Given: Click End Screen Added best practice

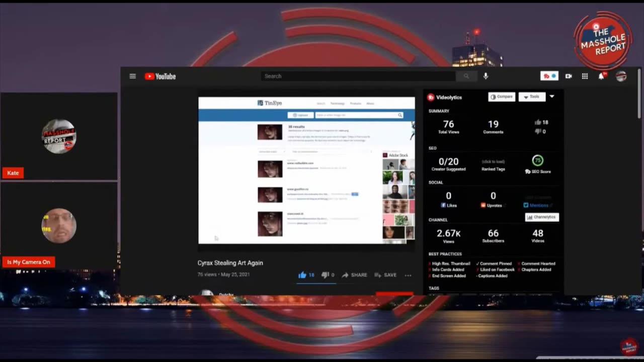Looking at the screenshot, I should (447, 276).
